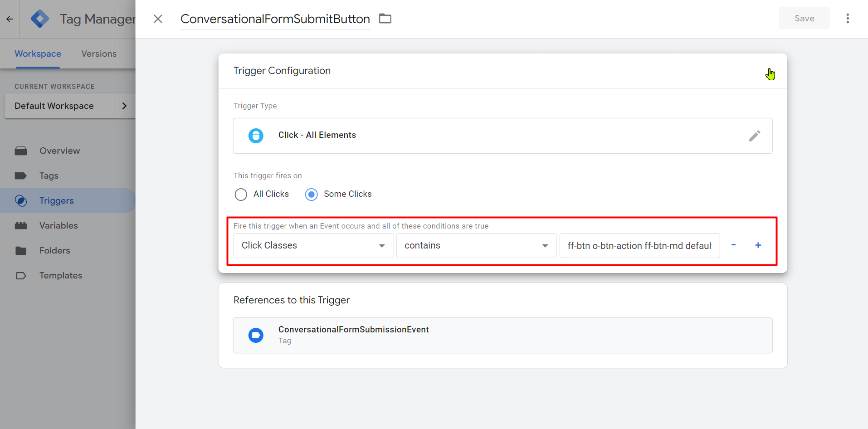This screenshot has width=868, height=429.
Task: Click the References to this Trigger heading
Action: point(292,300)
